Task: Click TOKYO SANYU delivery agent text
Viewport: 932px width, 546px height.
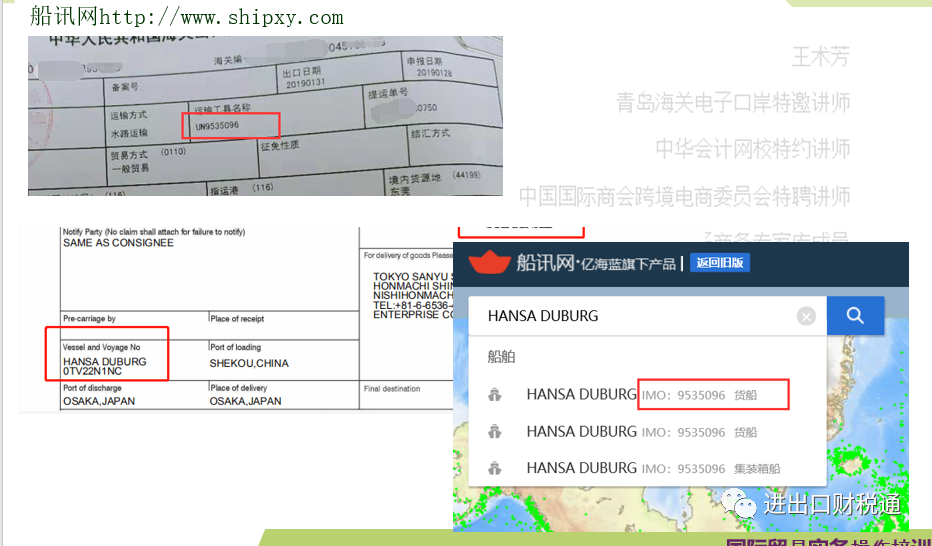Action: (x=411, y=277)
